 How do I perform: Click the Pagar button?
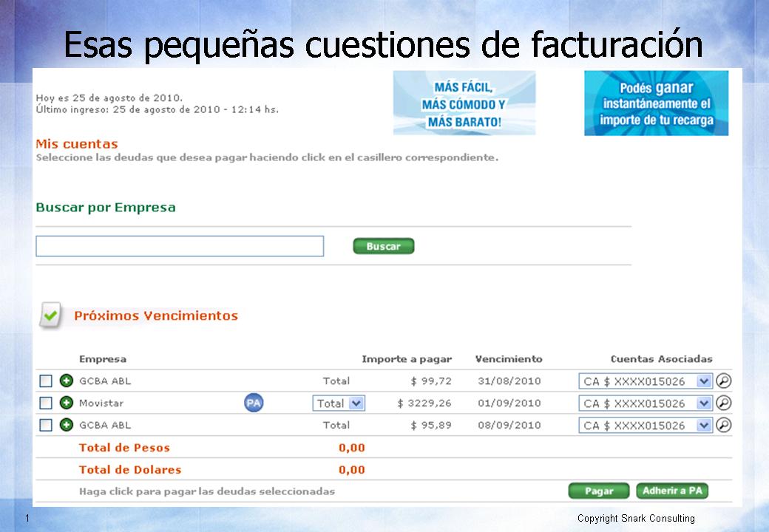[599, 491]
